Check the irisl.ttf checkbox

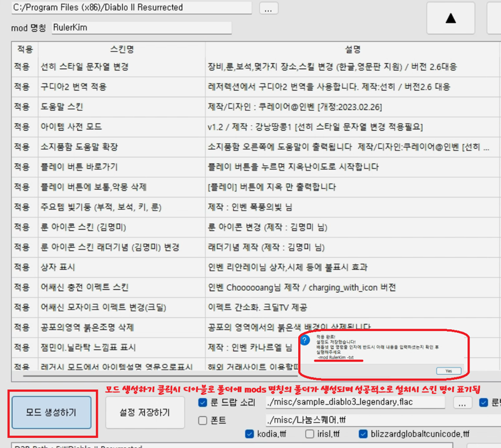pos(309,434)
